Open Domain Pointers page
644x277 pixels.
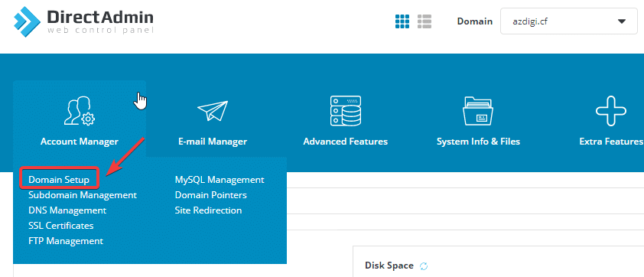210,195
